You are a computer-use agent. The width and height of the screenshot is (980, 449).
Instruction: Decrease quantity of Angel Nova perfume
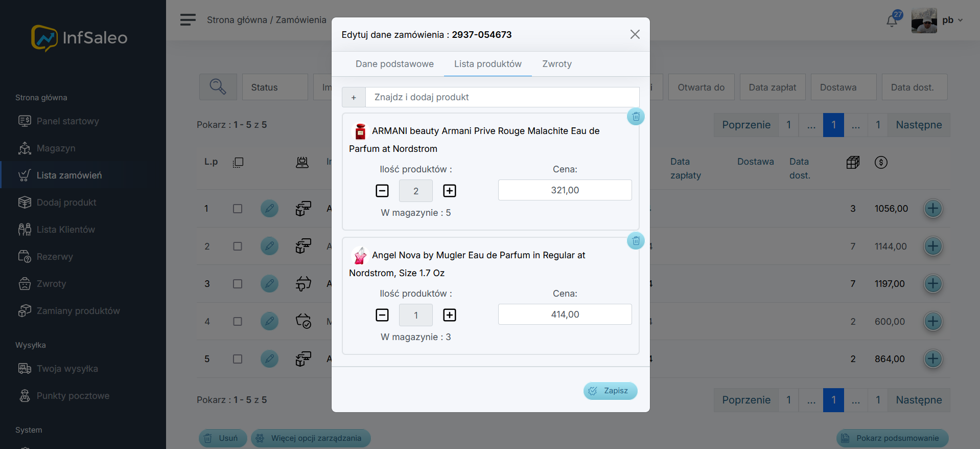tap(382, 315)
